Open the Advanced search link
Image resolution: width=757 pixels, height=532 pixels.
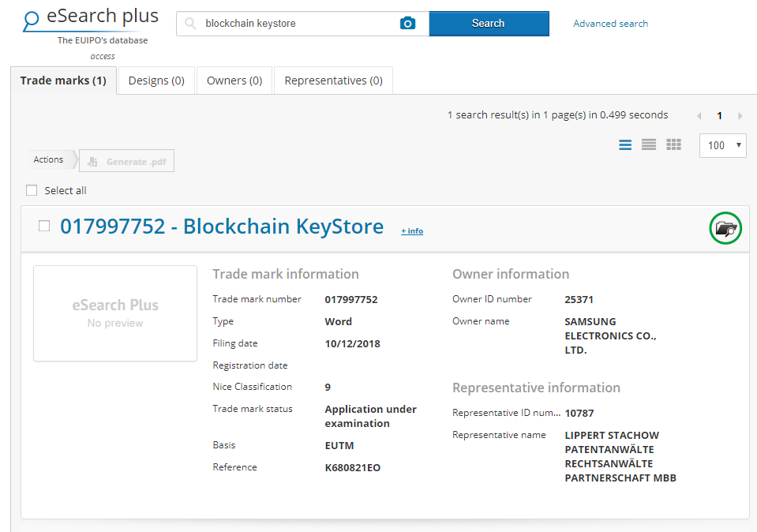610,23
